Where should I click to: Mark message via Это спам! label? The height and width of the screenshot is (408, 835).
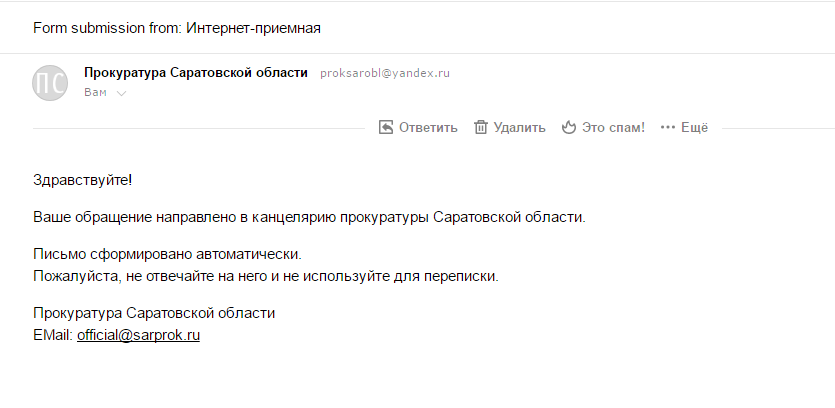614,127
